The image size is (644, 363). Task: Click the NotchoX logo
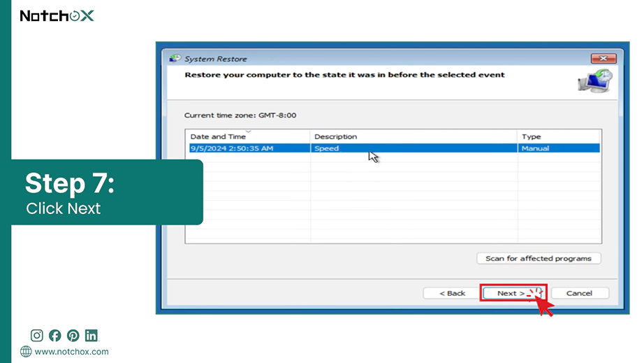tap(57, 16)
